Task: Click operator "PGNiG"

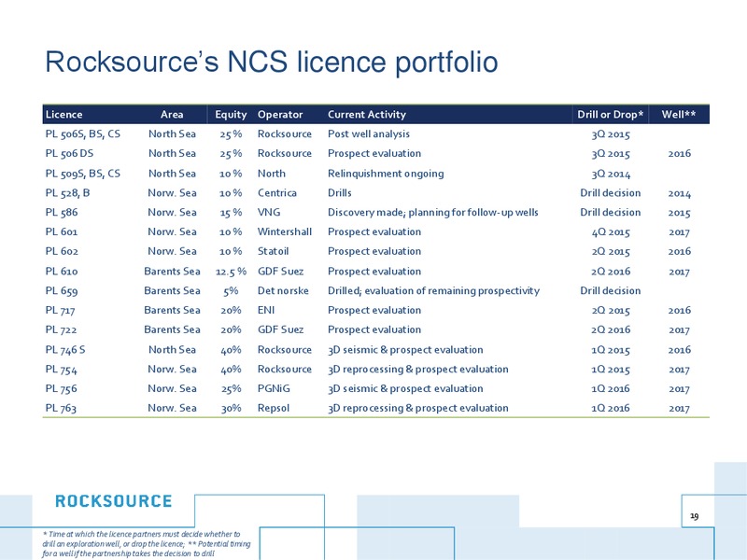Action: (x=274, y=389)
